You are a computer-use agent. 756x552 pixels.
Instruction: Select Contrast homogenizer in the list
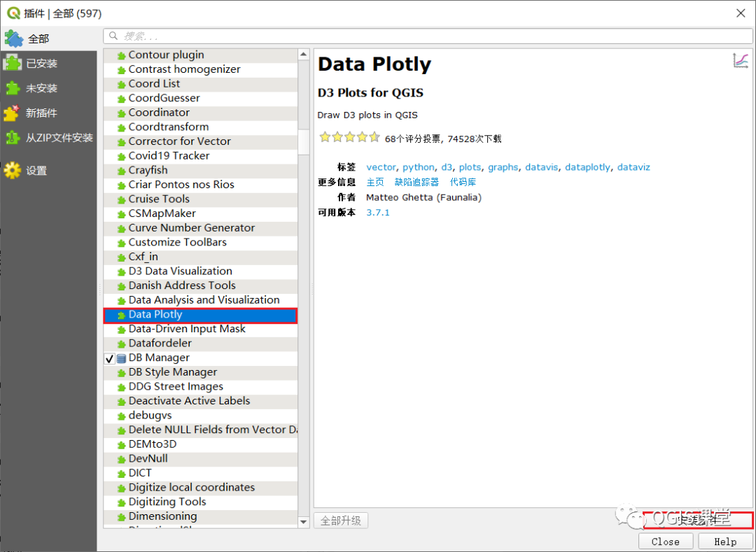click(x=201, y=69)
